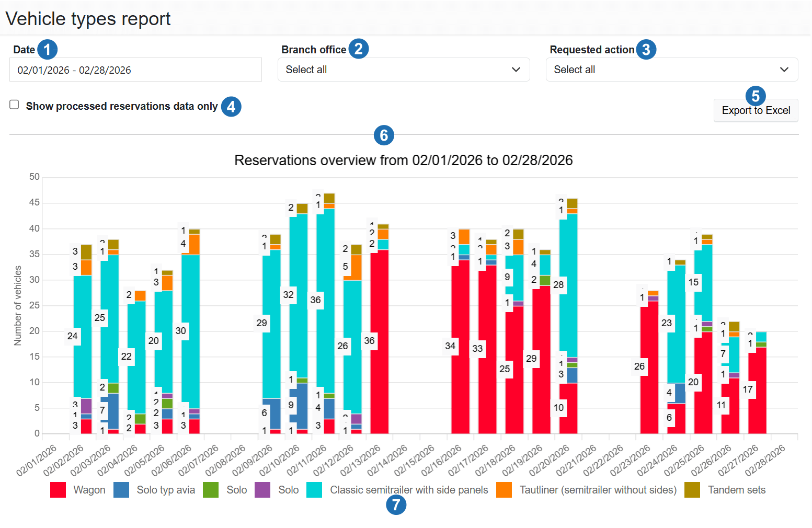Click the Export to Excel button
This screenshot has width=812, height=528.
point(756,111)
